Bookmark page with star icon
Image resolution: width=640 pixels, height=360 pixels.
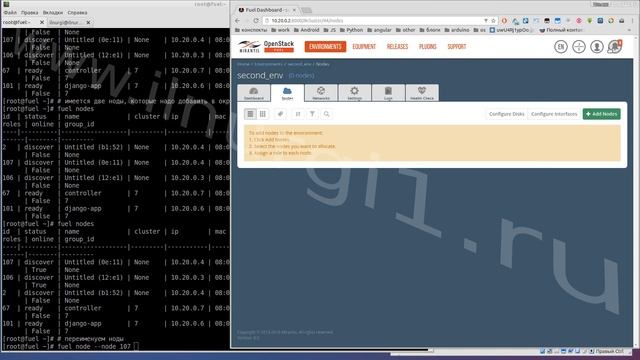point(493,20)
